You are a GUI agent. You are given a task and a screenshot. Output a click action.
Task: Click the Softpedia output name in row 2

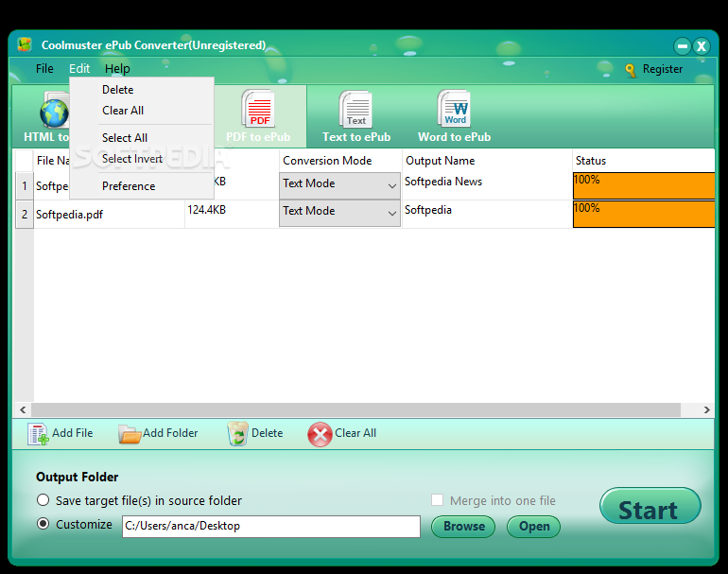428,210
